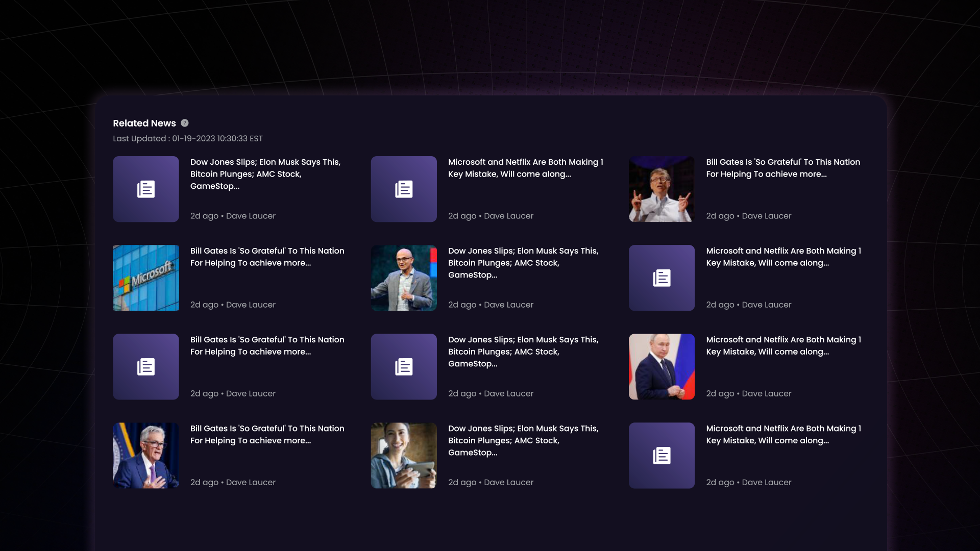Viewport: 980px width, 551px height.
Task: Click placeholder icon in third row left card
Action: (x=146, y=367)
